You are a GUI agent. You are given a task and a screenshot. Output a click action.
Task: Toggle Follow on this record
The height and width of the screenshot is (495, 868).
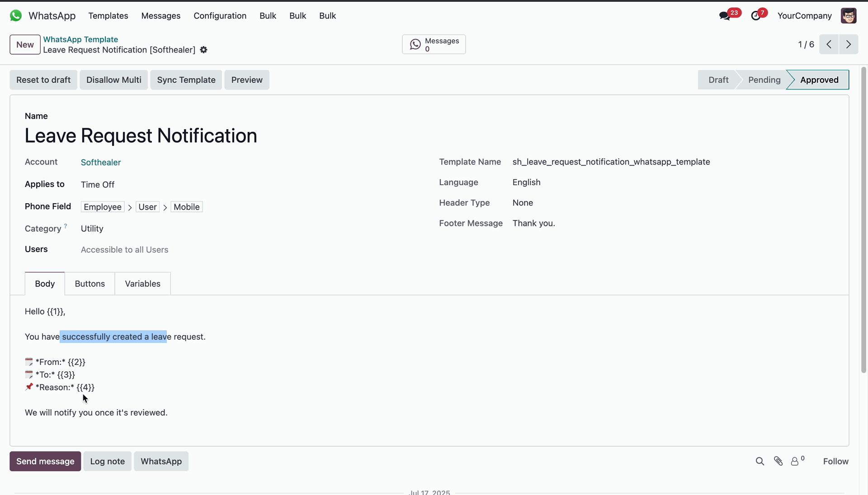835,461
